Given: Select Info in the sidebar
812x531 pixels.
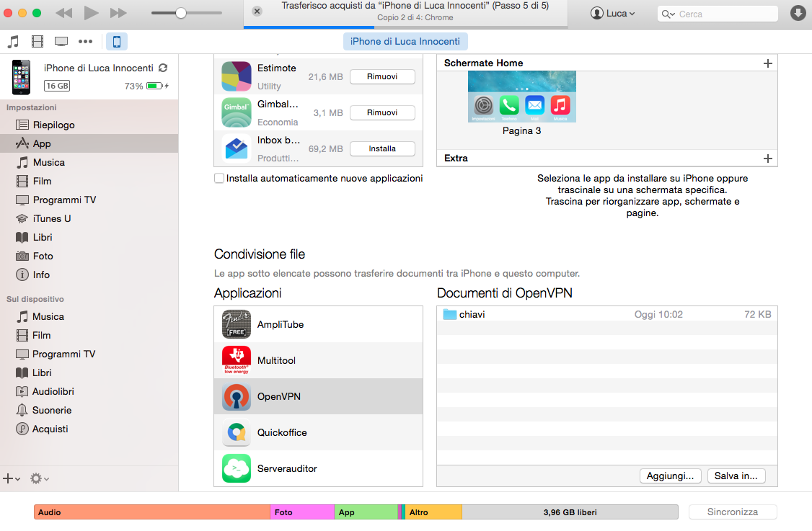Looking at the screenshot, I should click(89, 275).
